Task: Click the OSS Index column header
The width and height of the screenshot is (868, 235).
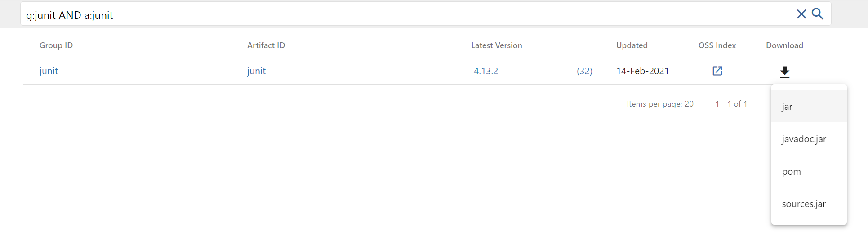Action: pos(717,45)
